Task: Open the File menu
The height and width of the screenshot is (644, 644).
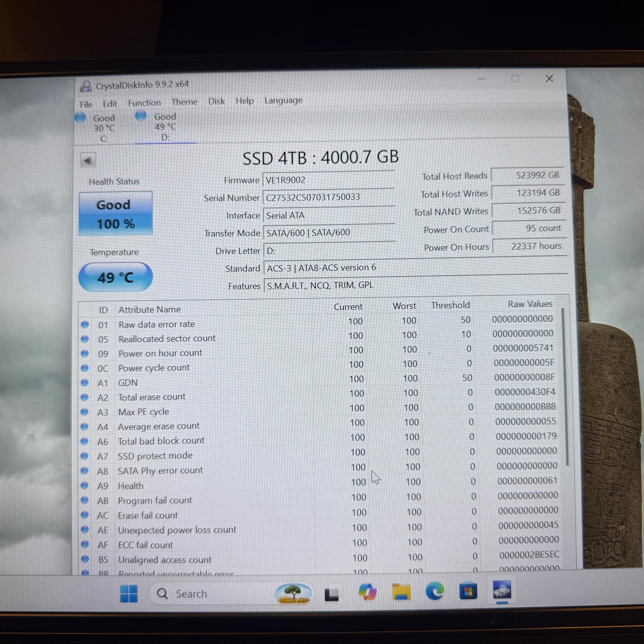Action: click(86, 105)
